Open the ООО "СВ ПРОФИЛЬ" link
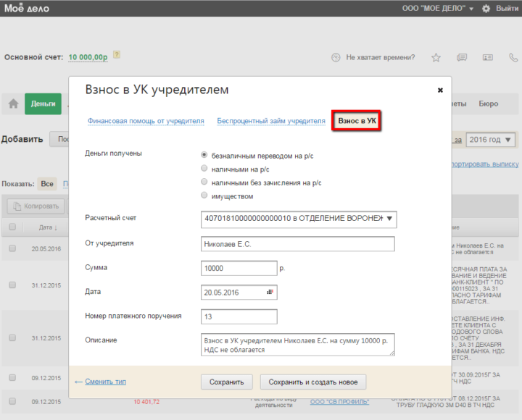Viewport: 522px width, 420px height. pyautogui.click(x=339, y=402)
